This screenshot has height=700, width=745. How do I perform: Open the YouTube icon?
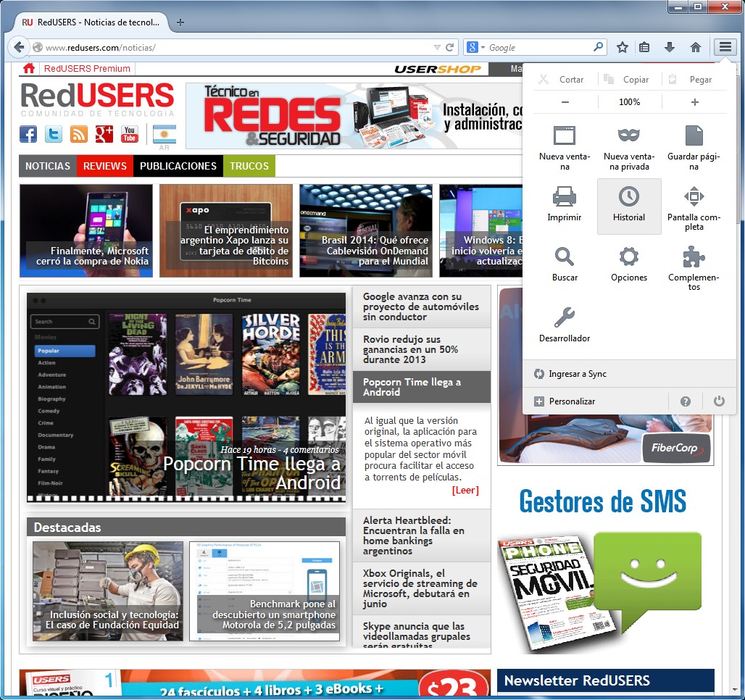click(129, 134)
